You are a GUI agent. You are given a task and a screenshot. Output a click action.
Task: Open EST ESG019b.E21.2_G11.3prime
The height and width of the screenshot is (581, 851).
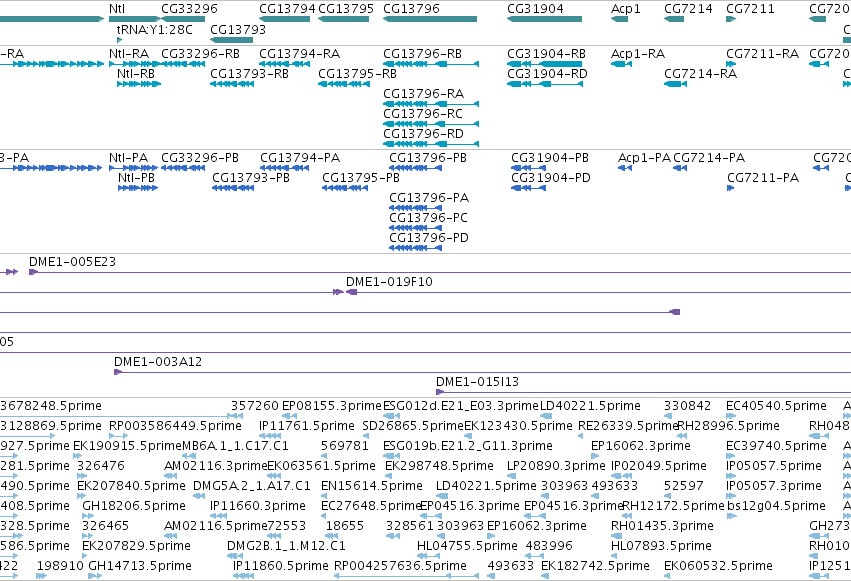pos(468,446)
